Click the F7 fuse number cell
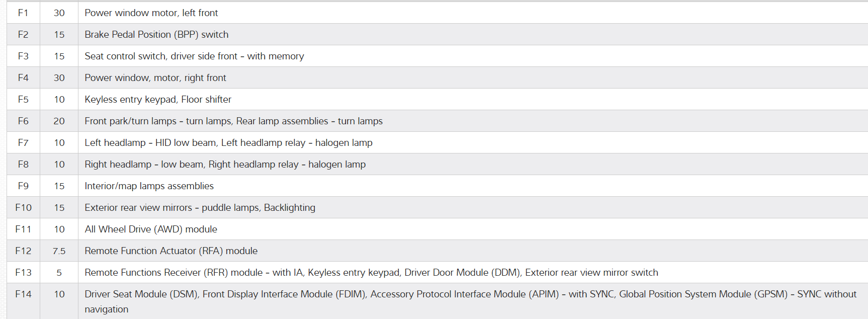Viewport: 868px width, 319px height. pyautogui.click(x=23, y=143)
